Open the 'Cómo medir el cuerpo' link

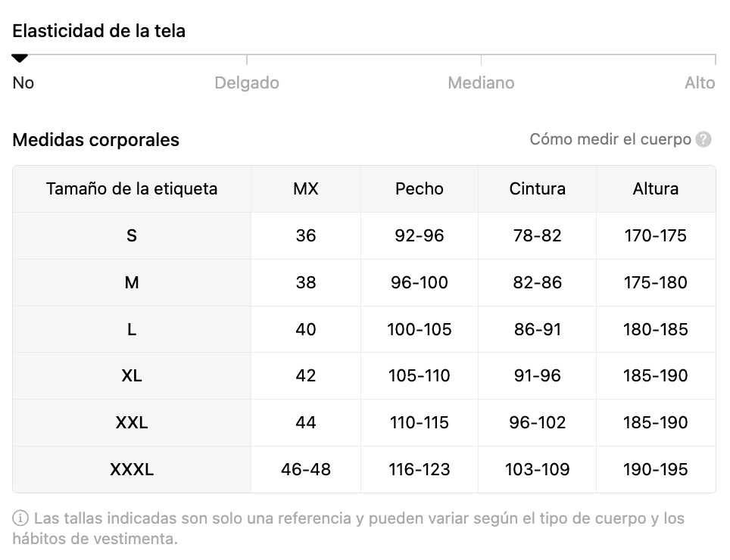pos(610,140)
